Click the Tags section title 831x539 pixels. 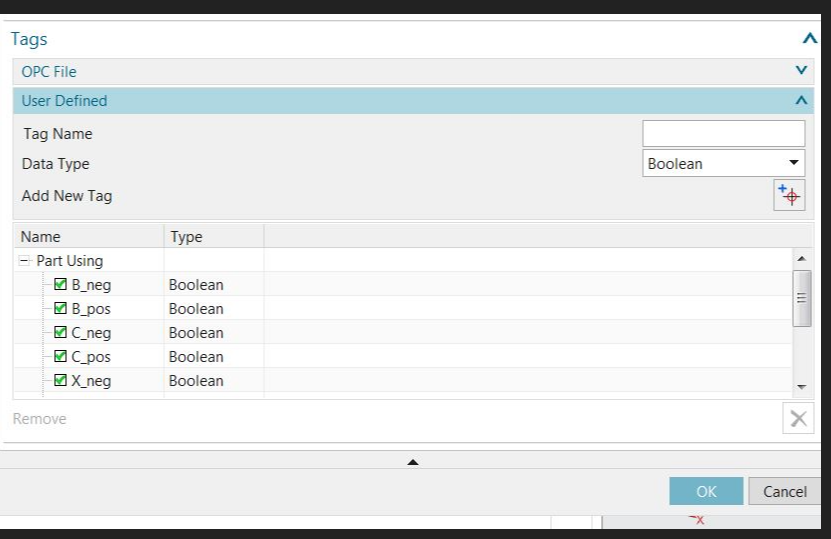[x=29, y=39]
